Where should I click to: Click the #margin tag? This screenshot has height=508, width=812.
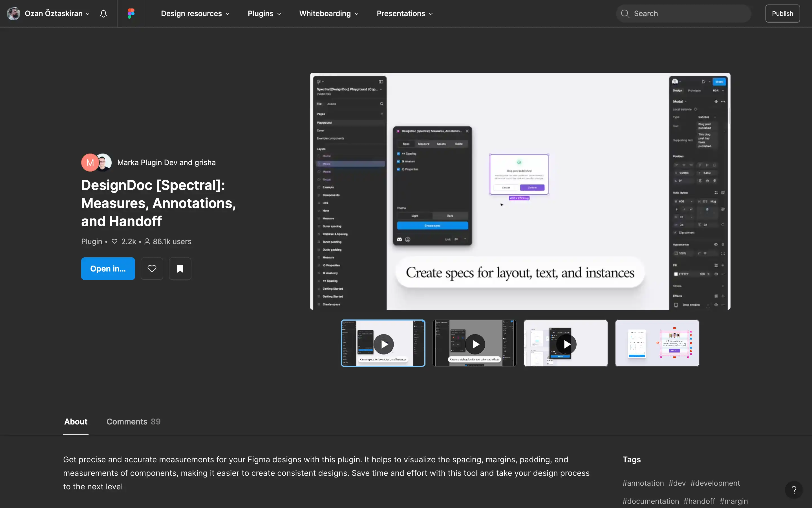pyautogui.click(x=734, y=501)
